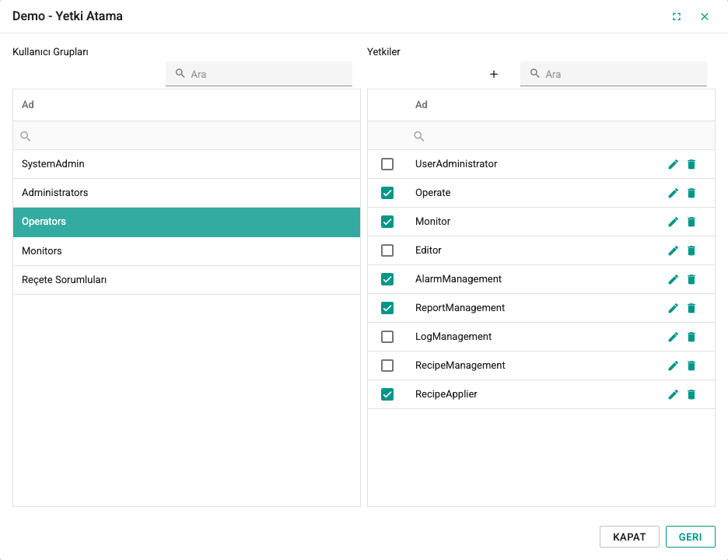Screen dimensions: 728x560
Task: Uncheck the AlarmManagement permission
Action: (387, 279)
